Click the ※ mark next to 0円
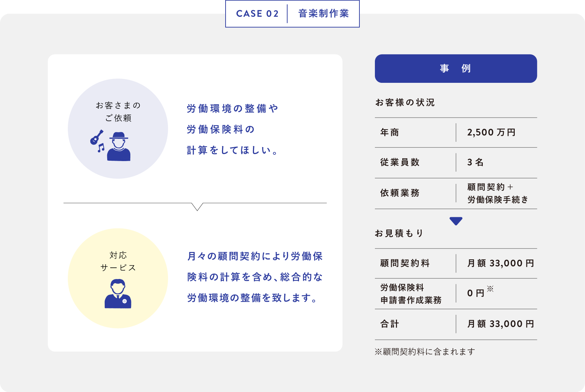Screen dimensions: 585x392 click(x=490, y=289)
